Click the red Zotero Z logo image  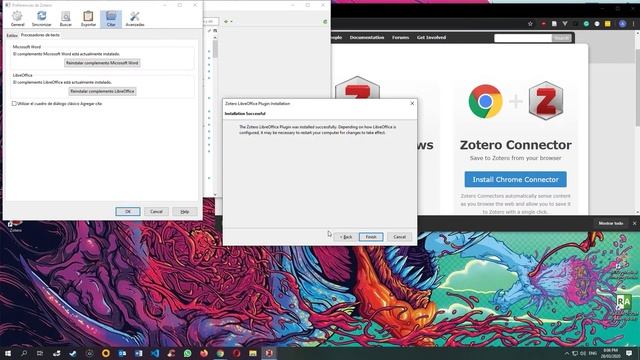546,101
